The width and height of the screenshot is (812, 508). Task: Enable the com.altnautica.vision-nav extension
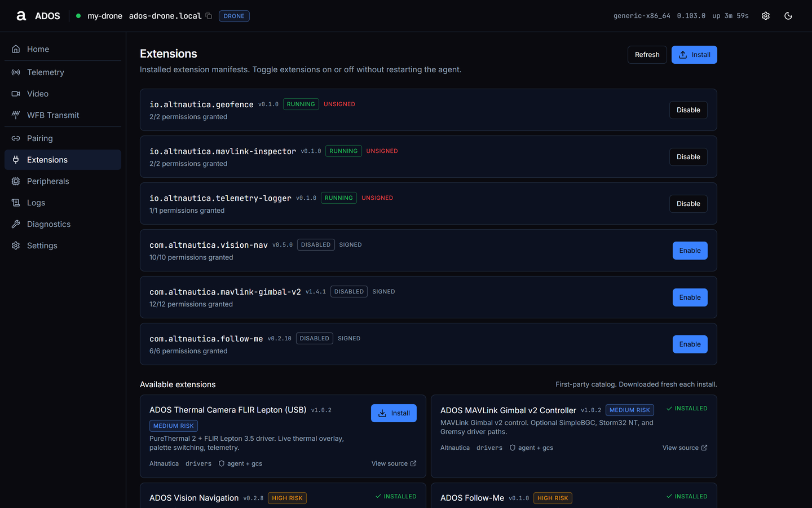click(x=690, y=251)
